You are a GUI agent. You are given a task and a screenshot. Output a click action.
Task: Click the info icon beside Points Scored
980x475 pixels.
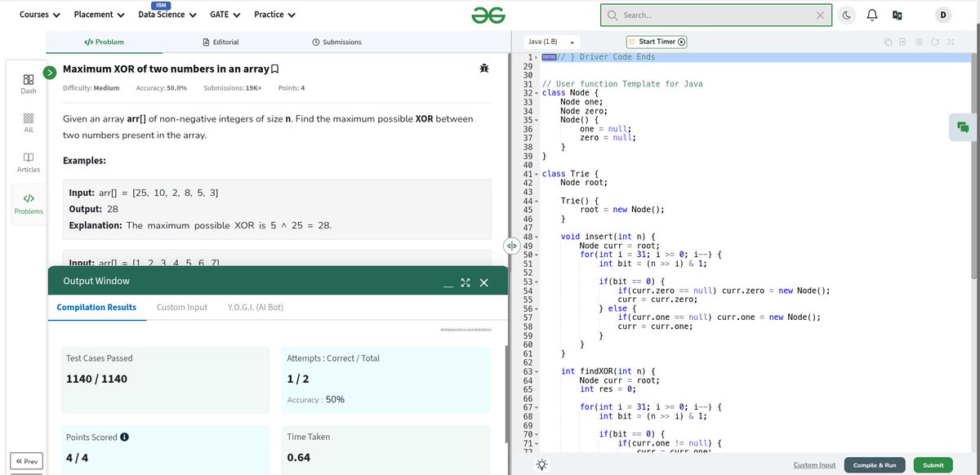click(124, 437)
